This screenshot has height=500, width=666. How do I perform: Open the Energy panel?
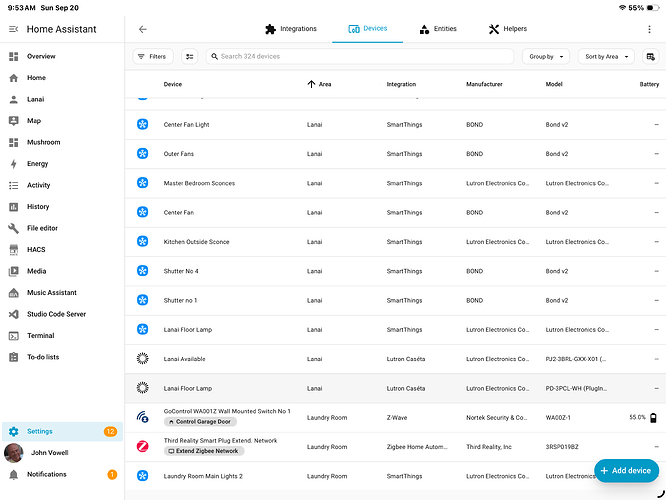pos(62,164)
